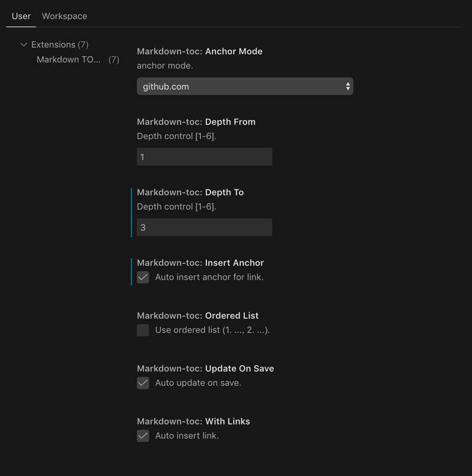Disable Auto update on save
Image resolution: width=472 pixels, height=476 pixels.
click(142, 383)
